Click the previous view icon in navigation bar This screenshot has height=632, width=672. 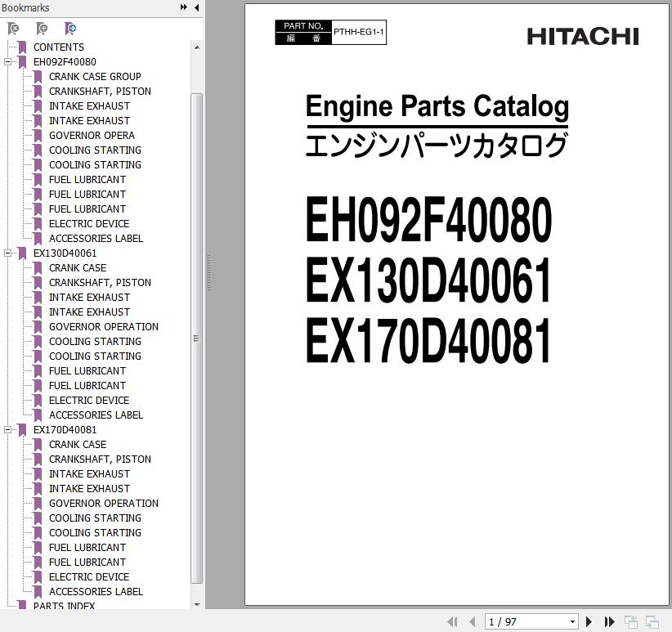coord(631,621)
